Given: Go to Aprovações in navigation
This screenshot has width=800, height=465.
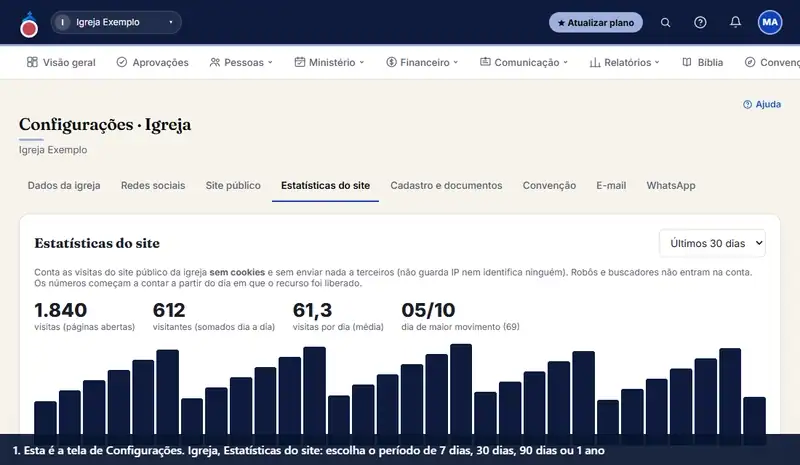Looking at the screenshot, I should pos(153,62).
